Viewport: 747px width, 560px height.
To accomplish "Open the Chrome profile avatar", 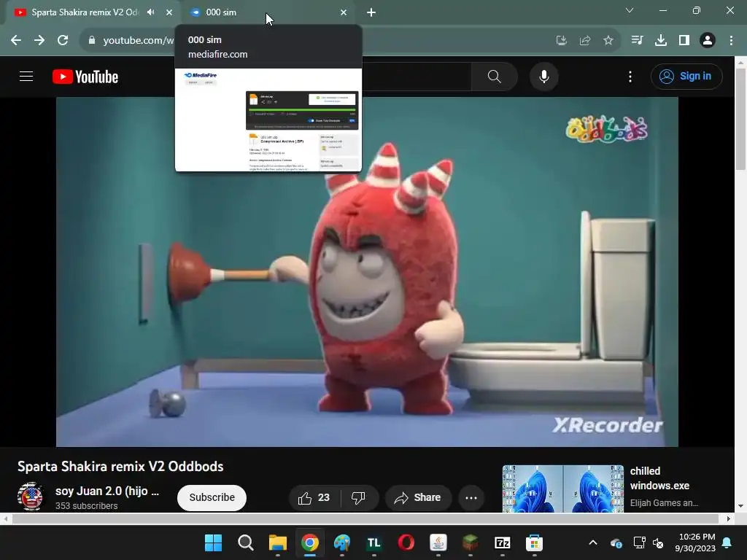I will click(x=708, y=41).
